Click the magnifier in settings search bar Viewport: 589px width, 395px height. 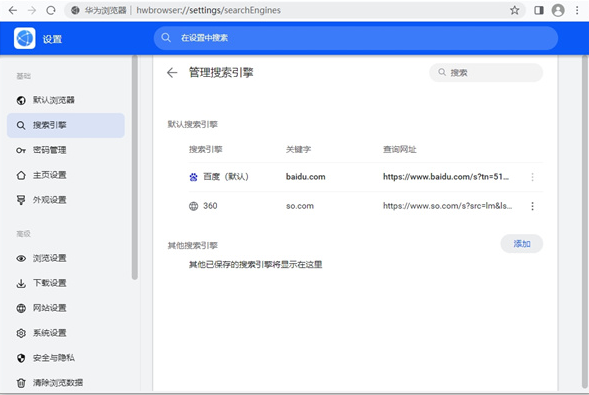pyautogui.click(x=166, y=38)
